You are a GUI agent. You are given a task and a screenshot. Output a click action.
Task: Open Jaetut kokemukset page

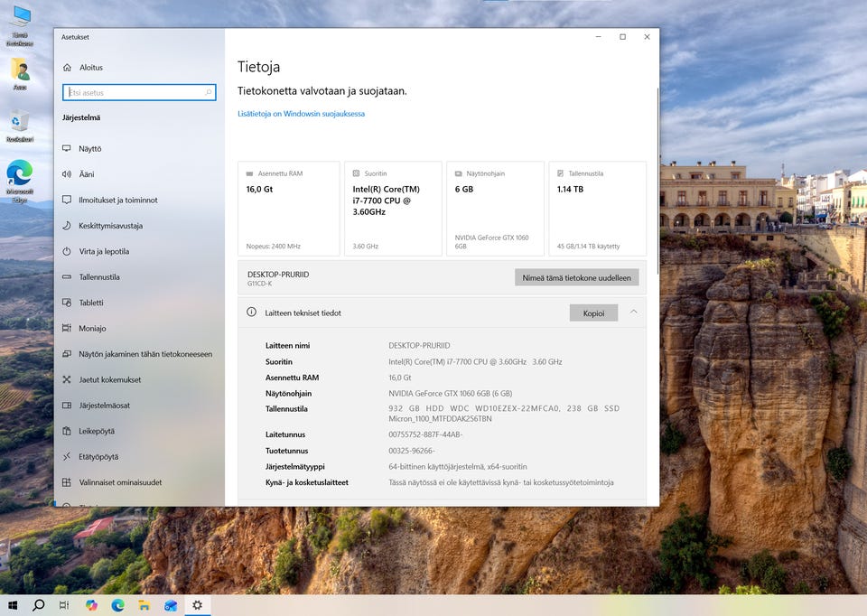(110, 379)
